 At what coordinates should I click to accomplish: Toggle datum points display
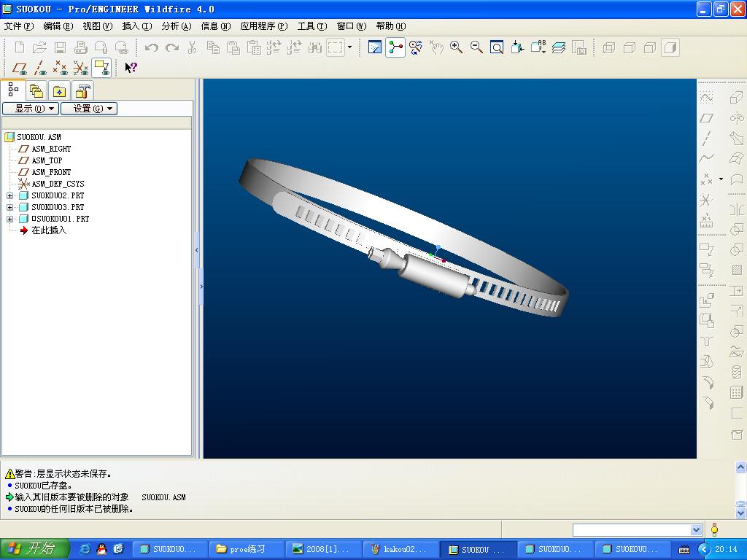[x=61, y=68]
